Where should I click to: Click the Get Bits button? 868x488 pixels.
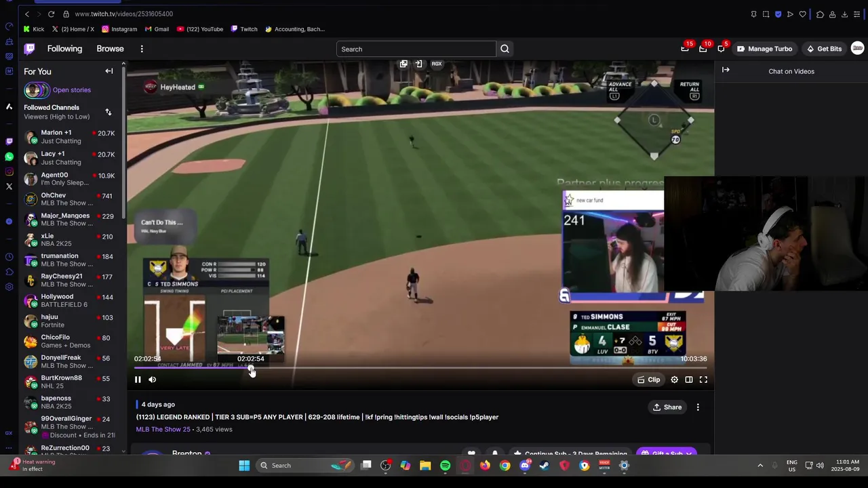(824, 49)
